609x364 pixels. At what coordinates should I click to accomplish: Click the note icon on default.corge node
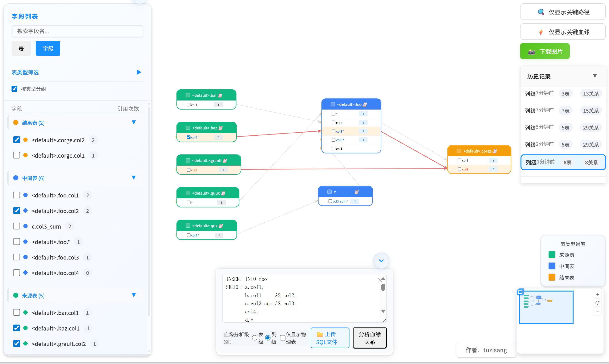(x=495, y=151)
